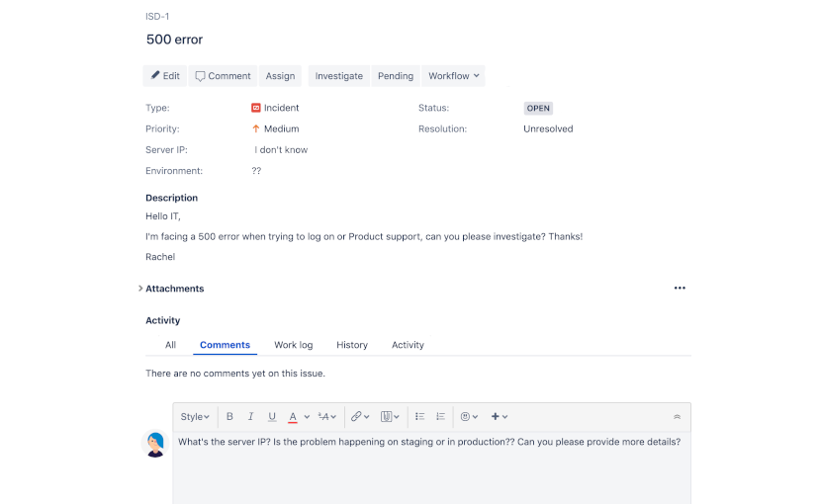Switch to the Work log tab

click(x=294, y=345)
